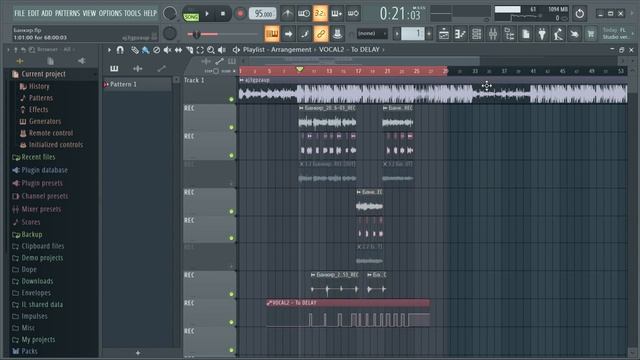
Task: Click VOCAL2 - To DELAY breadcrumb
Action: [349, 50]
